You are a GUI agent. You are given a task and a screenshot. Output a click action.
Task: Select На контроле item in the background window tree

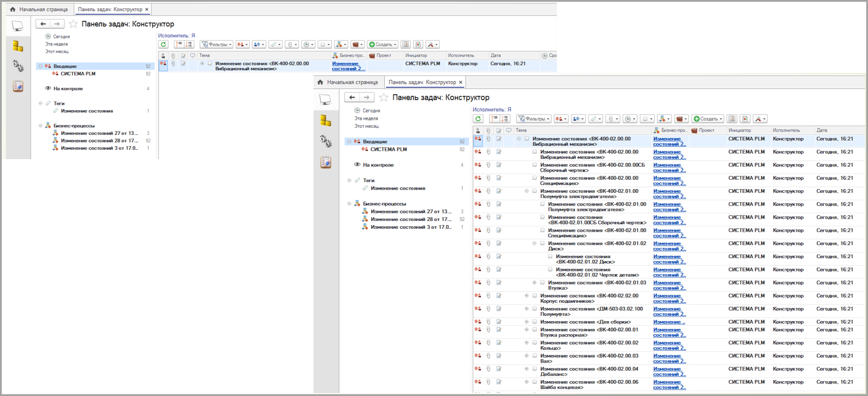68,89
